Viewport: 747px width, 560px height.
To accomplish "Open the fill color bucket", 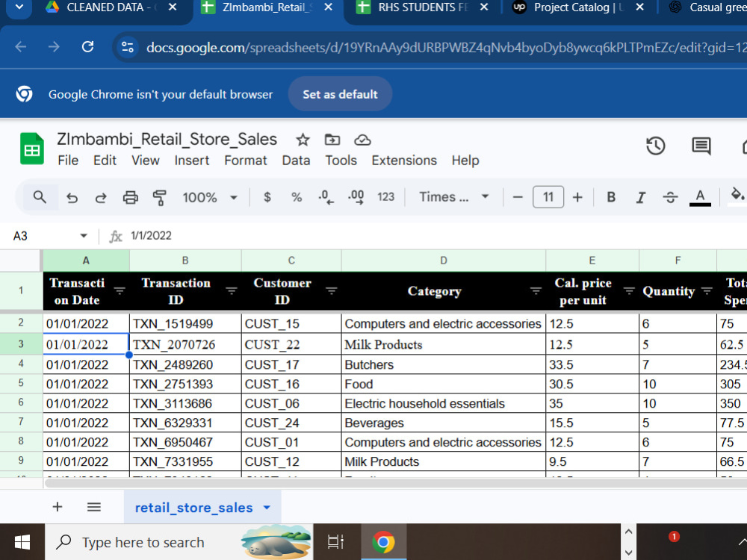I will tap(737, 195).
